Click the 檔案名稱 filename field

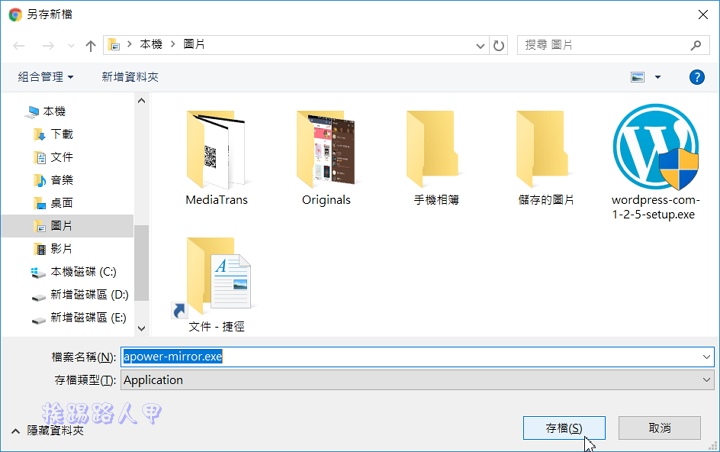pos(417,356)
